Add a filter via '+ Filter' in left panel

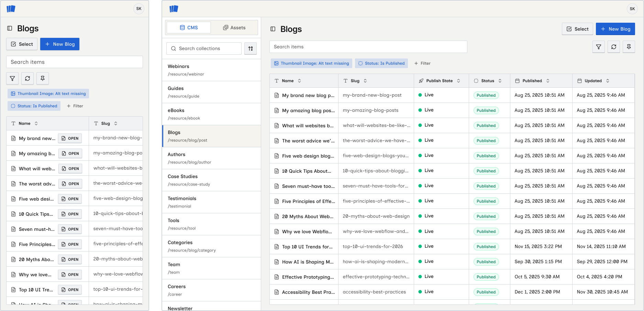click(75, 106)
